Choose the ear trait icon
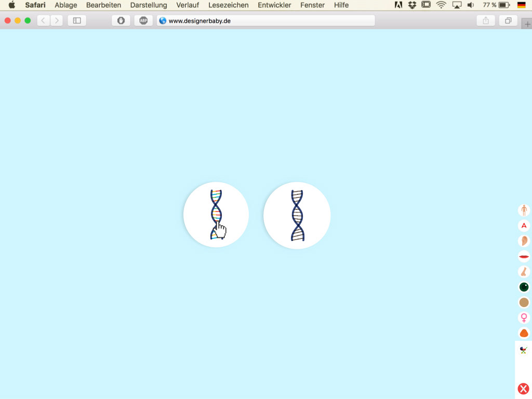 pyautogui.click(x=524, y=241)
